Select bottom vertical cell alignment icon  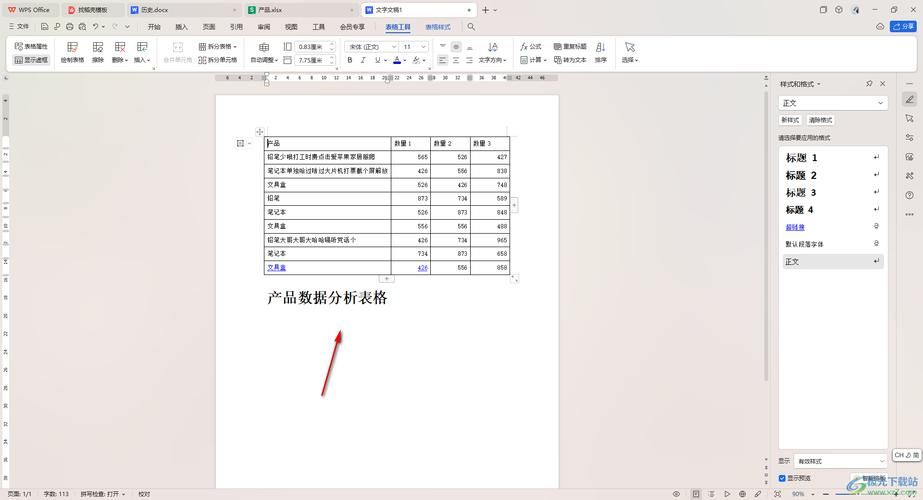469,46
